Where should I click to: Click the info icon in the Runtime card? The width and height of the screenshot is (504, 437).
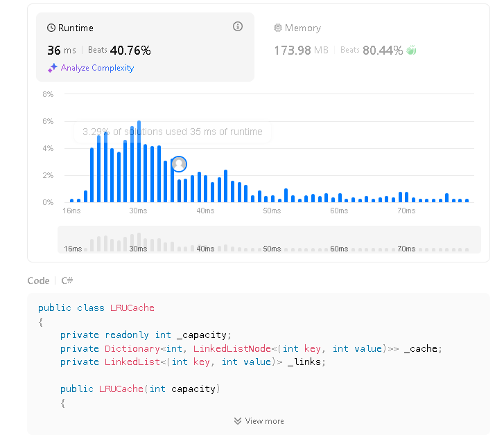pos(238,27)
